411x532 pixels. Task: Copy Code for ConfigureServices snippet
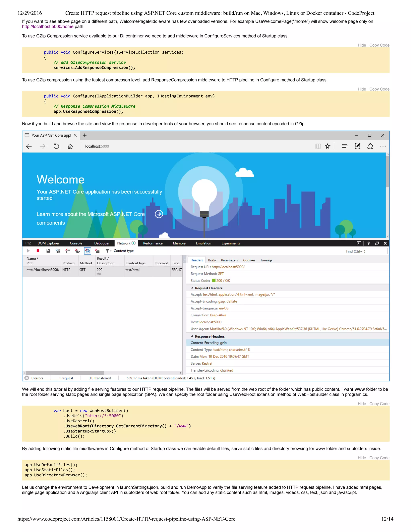click(x=379, y=45)
